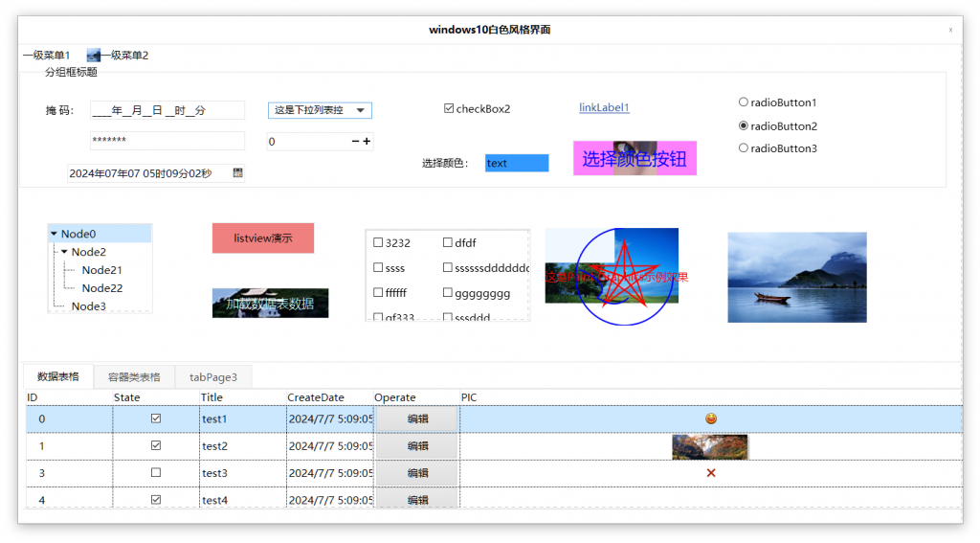This screenshot has width=980, height=543.
Task: Click the blue color field labeled text
Action: [517, 164]
